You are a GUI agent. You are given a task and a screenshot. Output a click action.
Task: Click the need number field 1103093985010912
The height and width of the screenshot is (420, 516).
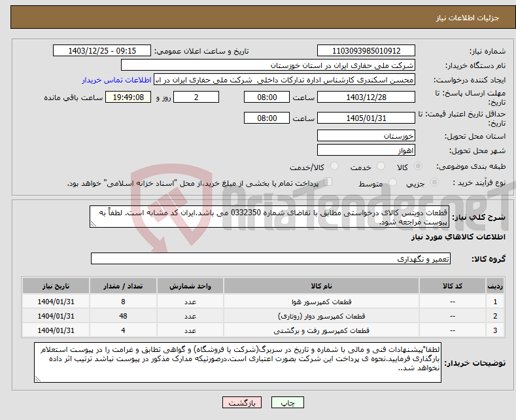coord(366,50)
